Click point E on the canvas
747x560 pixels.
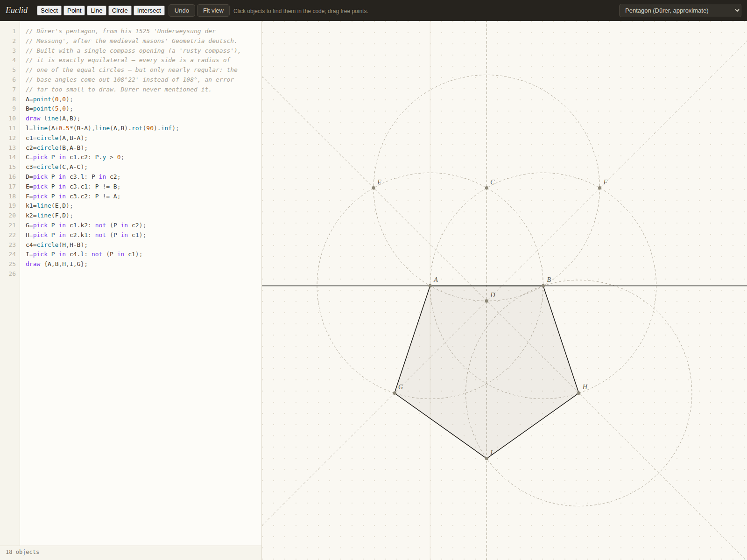point(373,188)
